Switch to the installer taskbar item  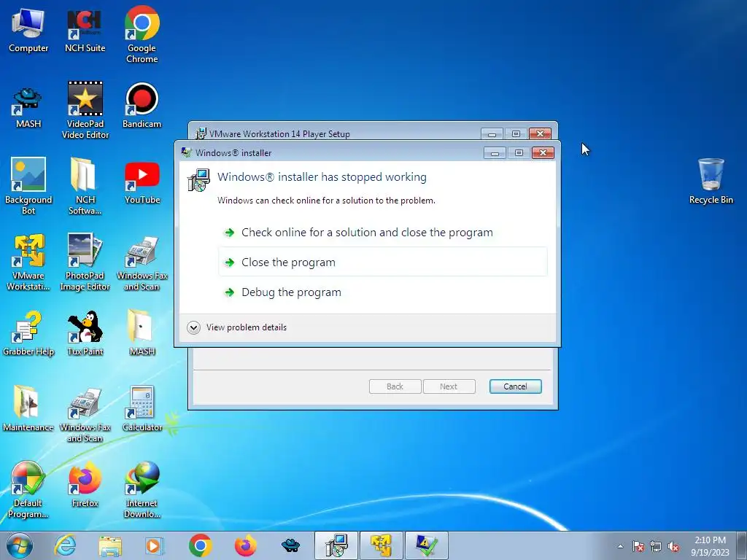[x=336, y=545]
